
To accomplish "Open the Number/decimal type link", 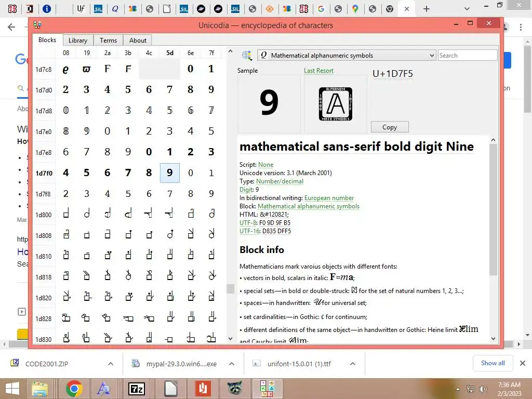I will [x=280, y=181].
